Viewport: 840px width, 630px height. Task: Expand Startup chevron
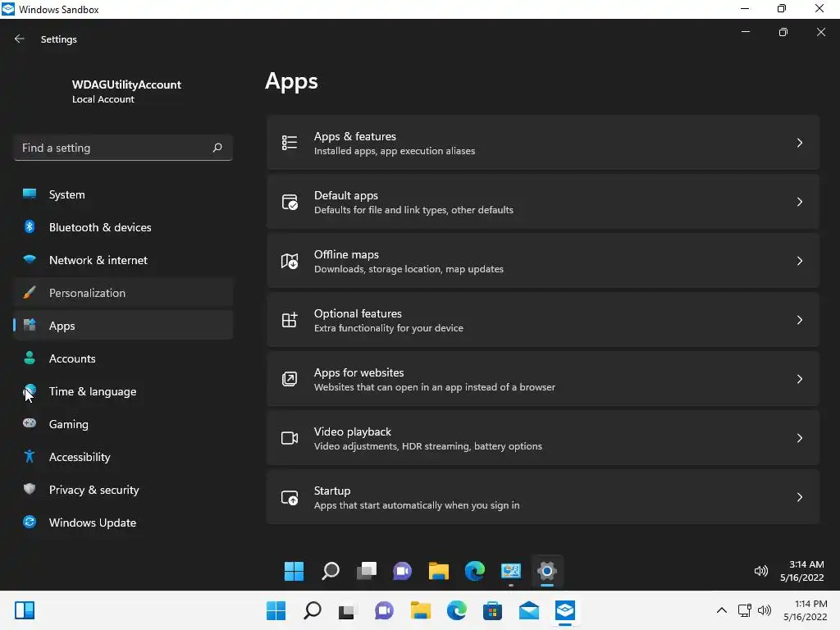(x=799, y=497)
